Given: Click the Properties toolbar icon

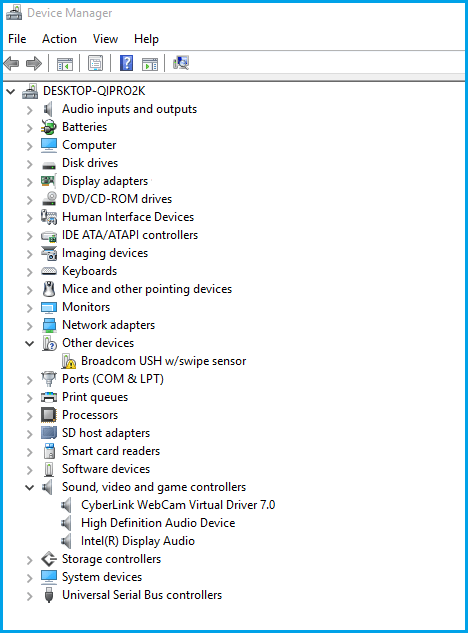Looking at the screenshot, I should 96,63.
